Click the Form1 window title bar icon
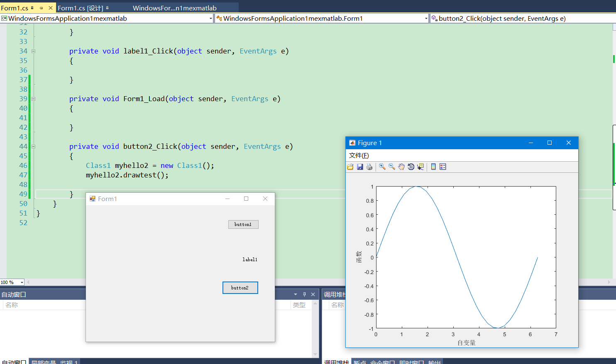616x364 pixels. click(x=93, y=199)
